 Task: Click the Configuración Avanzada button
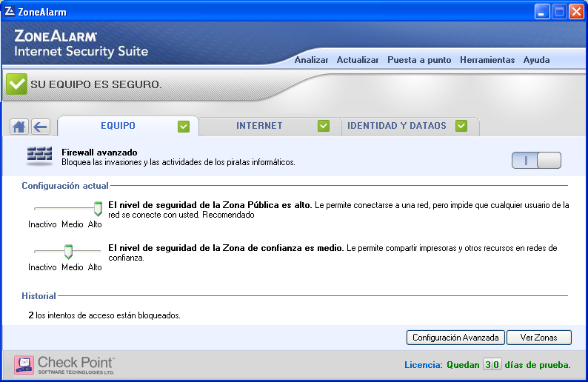(455, 338)
